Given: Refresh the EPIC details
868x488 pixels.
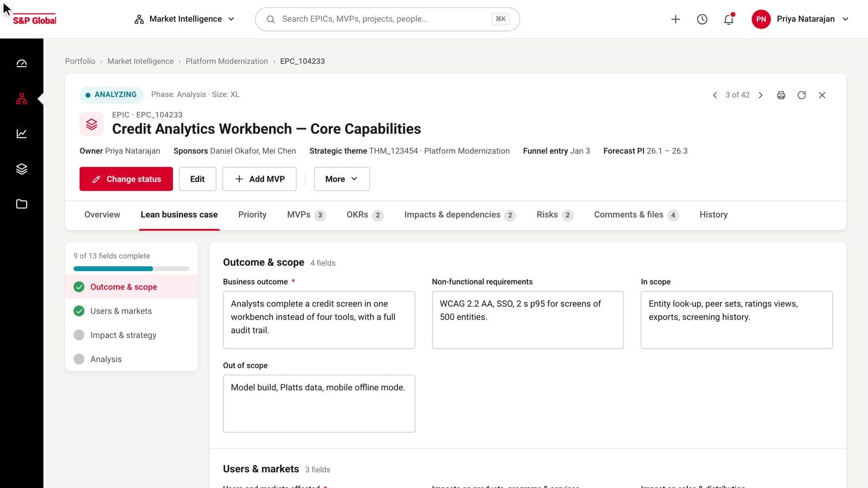Looking at the screenshot, I should tap(802, 95).
